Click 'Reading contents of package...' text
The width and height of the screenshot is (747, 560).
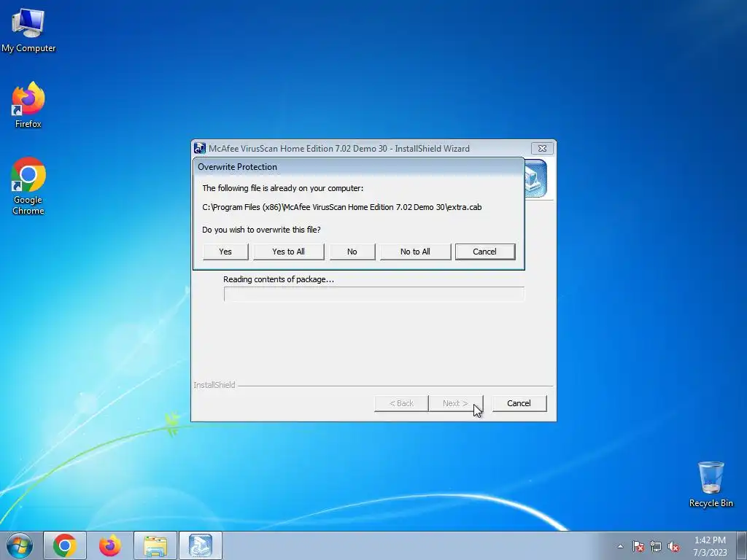278,279
